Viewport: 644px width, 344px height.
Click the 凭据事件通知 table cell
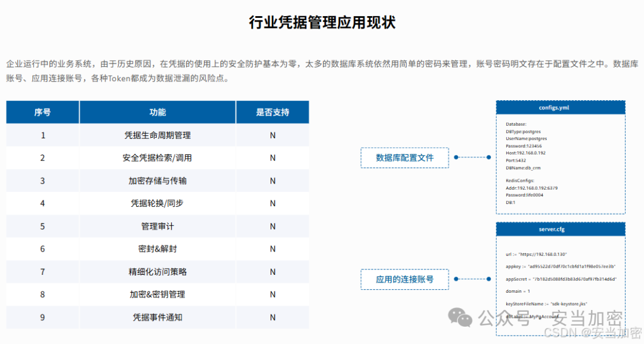157,317
